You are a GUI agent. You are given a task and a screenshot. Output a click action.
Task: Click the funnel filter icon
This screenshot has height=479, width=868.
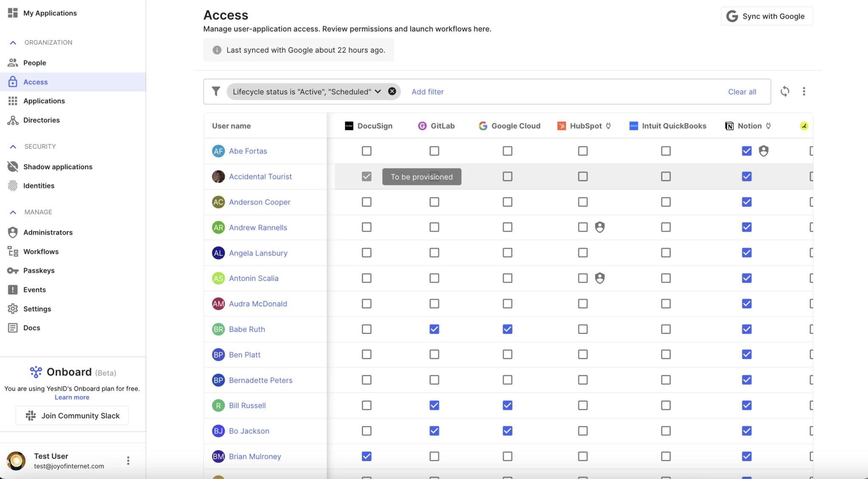coord(216,91)
